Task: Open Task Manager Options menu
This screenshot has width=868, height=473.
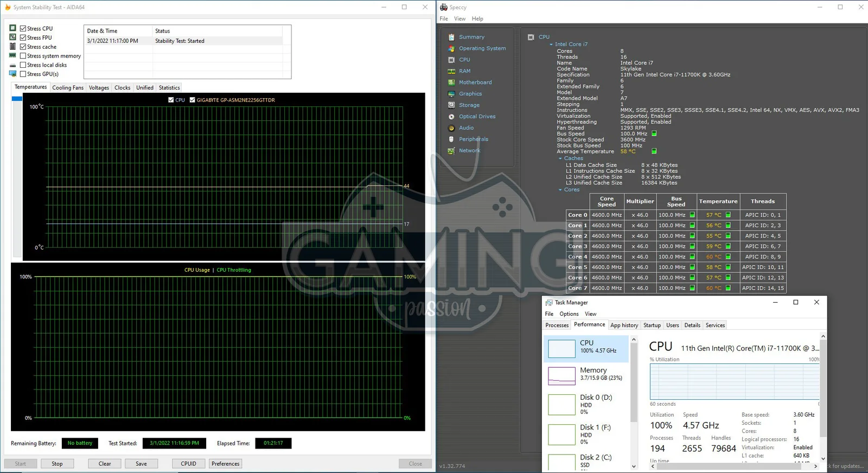Action: 569,314
